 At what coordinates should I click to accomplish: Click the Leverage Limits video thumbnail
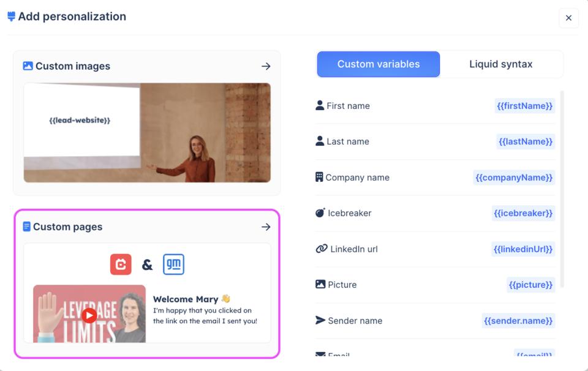(x=89, y=313)
